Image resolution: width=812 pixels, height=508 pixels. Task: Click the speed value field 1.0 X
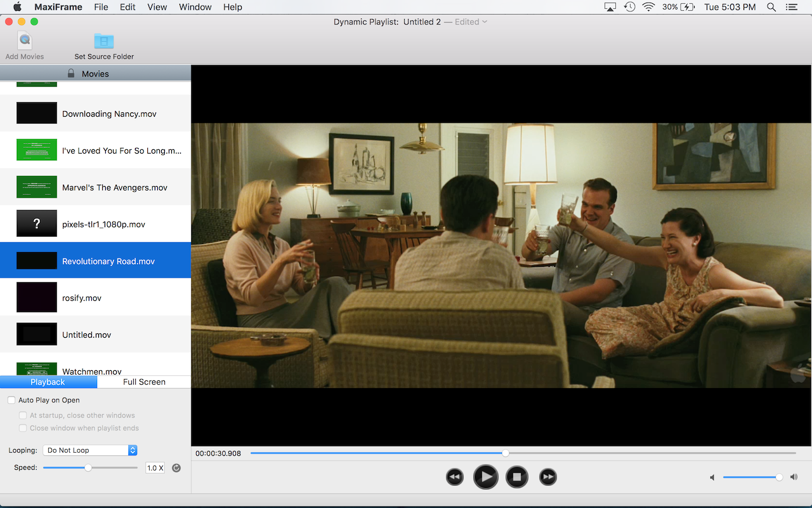pyautogui.click(x=155, y=468)
